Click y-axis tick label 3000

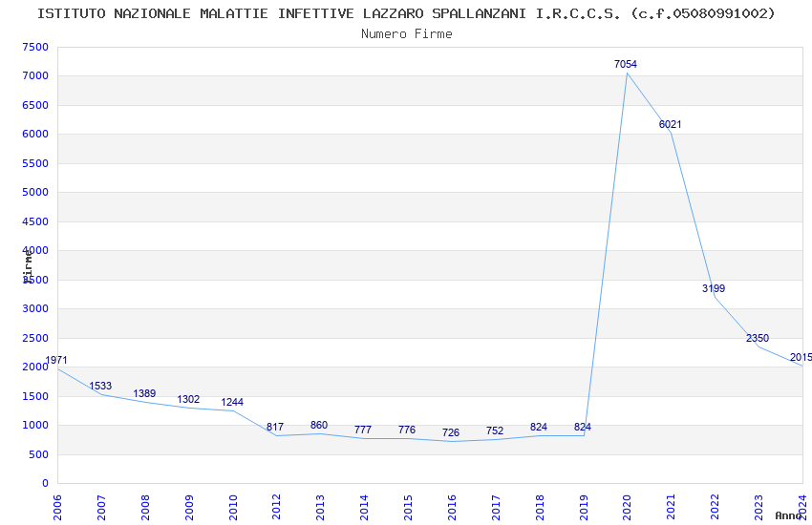point(35,309)
